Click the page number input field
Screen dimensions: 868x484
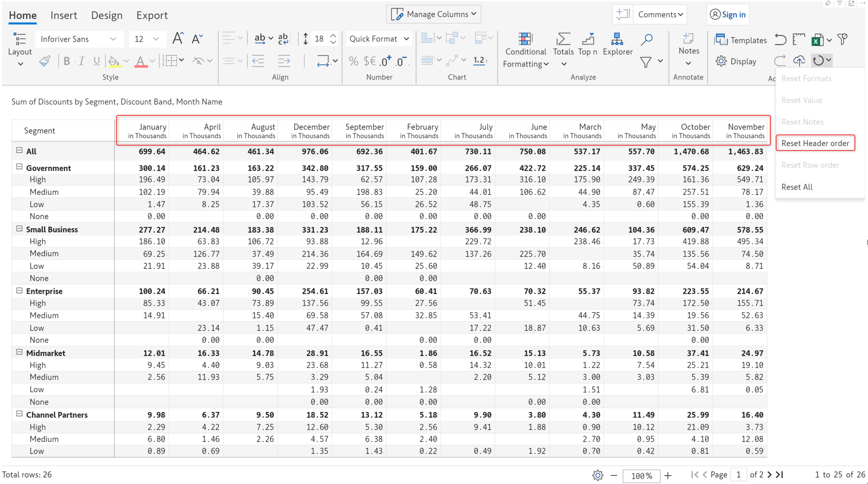(x=738, y=475)
